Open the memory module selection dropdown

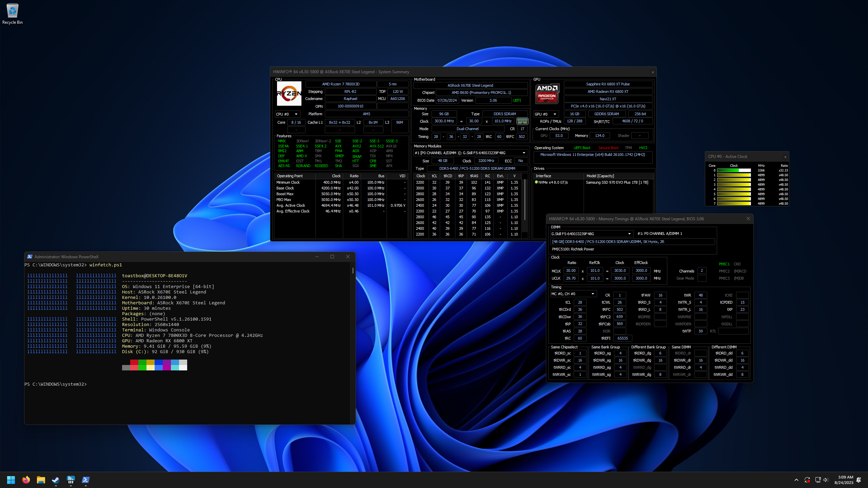524,153
